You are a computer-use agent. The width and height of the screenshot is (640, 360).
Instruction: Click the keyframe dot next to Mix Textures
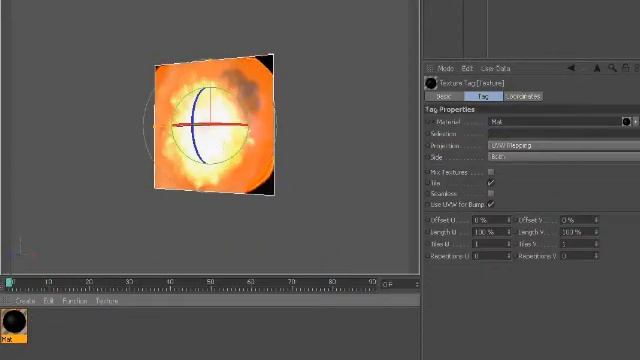coord(428,172)
